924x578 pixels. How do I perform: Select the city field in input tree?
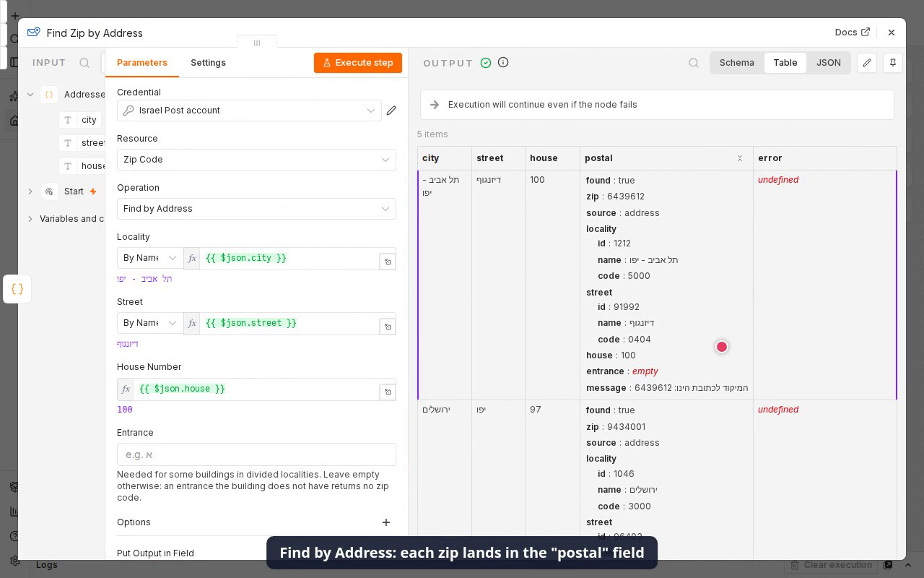pos(82,120)
